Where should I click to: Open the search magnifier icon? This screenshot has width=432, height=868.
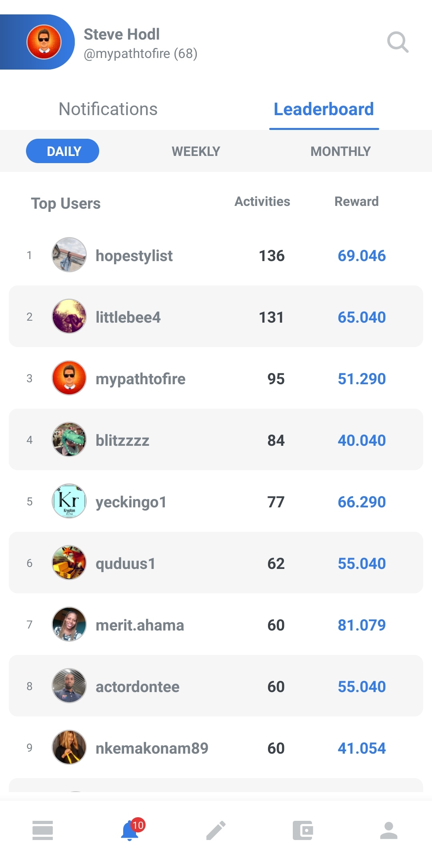point(398,42)
